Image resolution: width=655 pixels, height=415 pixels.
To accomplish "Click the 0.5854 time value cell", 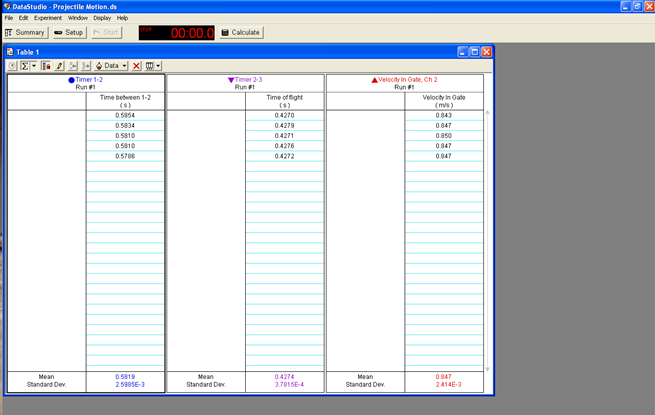I will (x=125, y=115).
